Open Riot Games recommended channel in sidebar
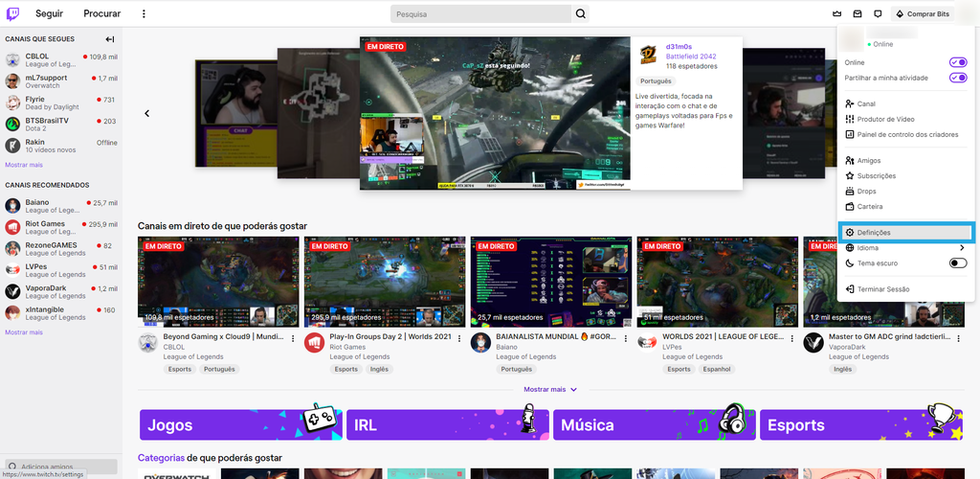Screen dimensions: 980x479 [61, 228]
